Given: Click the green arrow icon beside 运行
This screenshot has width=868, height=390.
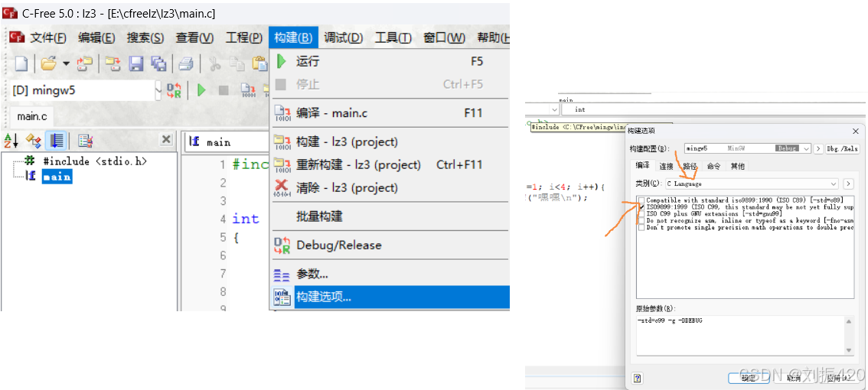Looking at the screenshot, I should (282, 61).
